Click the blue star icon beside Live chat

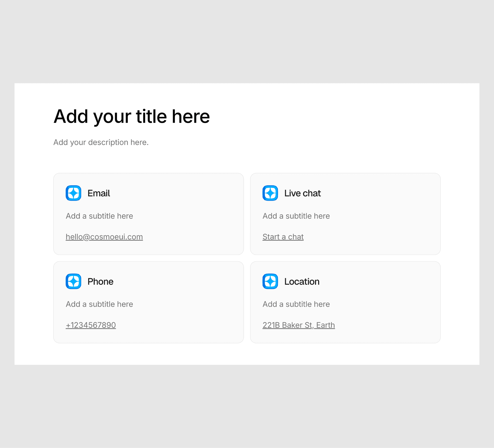270,193
